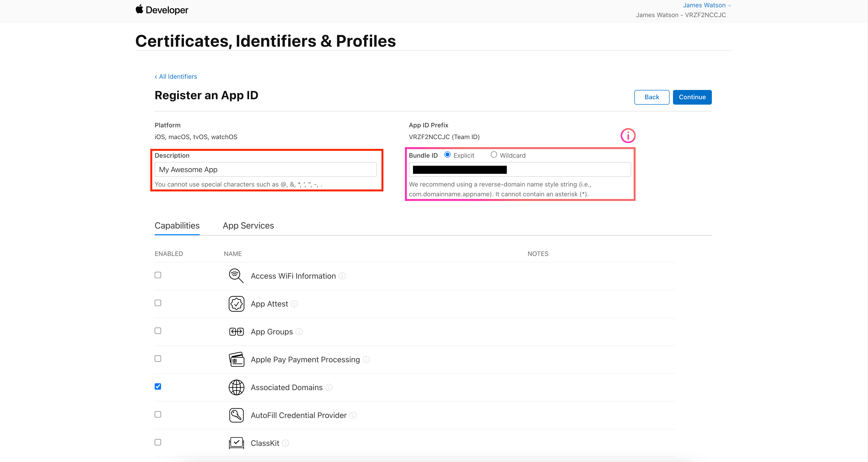Viewport: 868px width, 462px height.
Task: Click the VRZF2NCCJC (Team ID) prefix text
Action: (x=444, y=137)
